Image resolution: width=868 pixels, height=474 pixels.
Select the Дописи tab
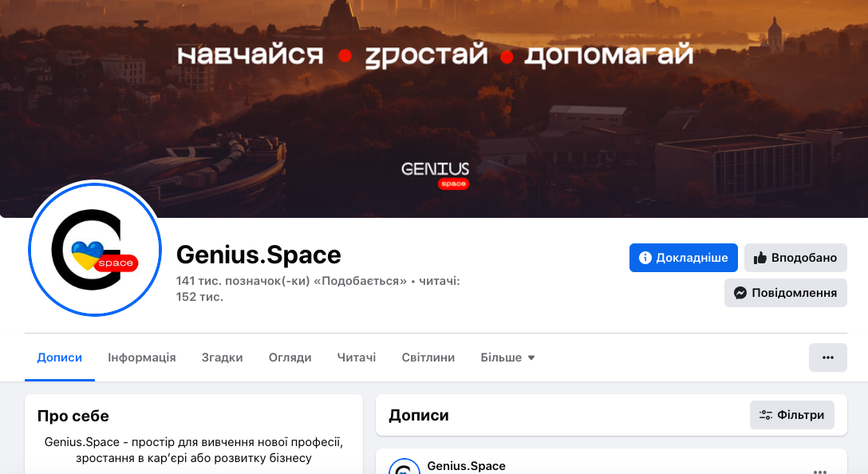point(60,357)
